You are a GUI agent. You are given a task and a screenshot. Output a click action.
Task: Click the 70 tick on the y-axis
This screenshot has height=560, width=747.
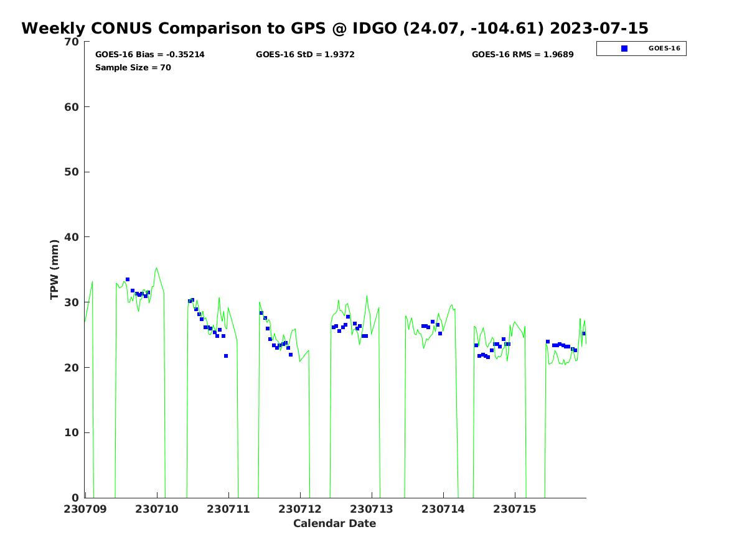pyautogui.click(x=72, y=42)
